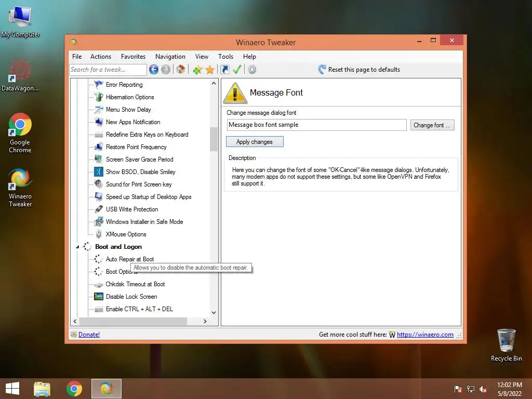Add this tweak to favorites (green plus star)
Image resolution: width=532 pixels, height=399 pixels.
(197, 70)
